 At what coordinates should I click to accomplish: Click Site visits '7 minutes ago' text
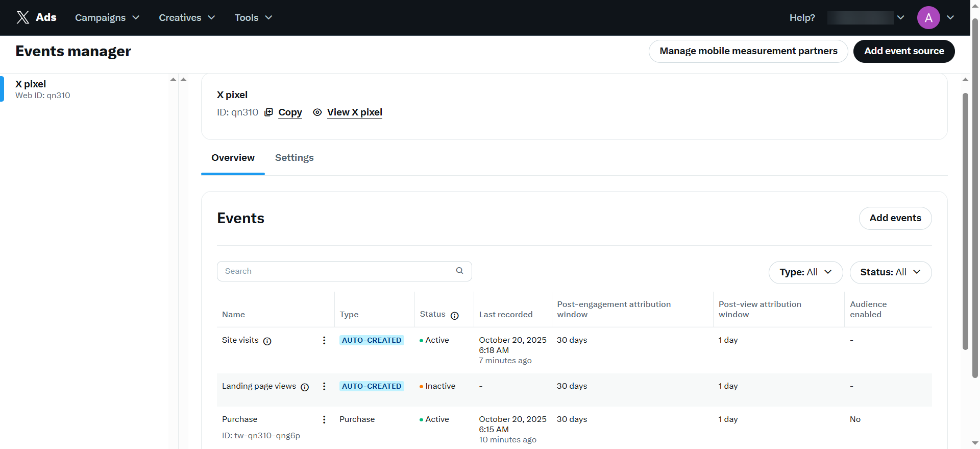(x=505, y=361)
